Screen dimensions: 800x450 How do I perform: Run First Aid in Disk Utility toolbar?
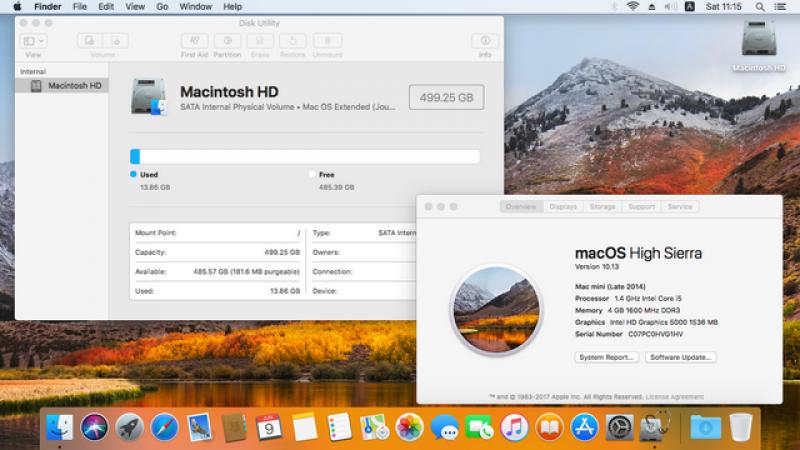tap(194, 41)
